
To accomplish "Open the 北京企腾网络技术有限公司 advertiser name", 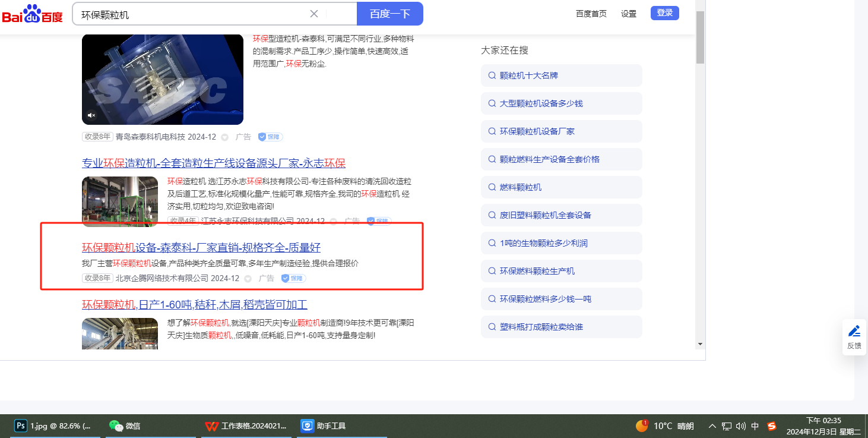I will tap(162, 278).
